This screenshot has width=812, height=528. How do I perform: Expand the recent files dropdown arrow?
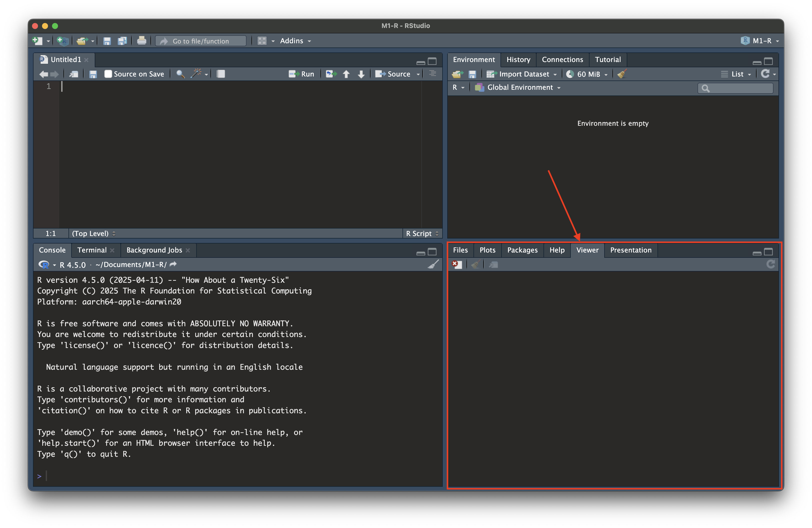point(93,41)
